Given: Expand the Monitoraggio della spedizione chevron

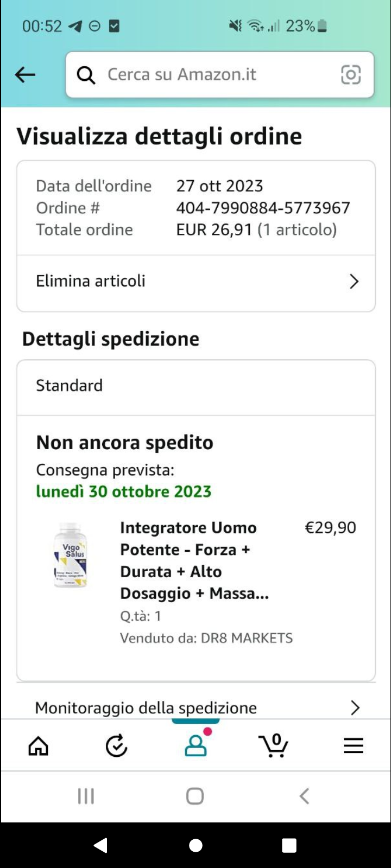Looking at the screenshot, I should coord(355,707).
